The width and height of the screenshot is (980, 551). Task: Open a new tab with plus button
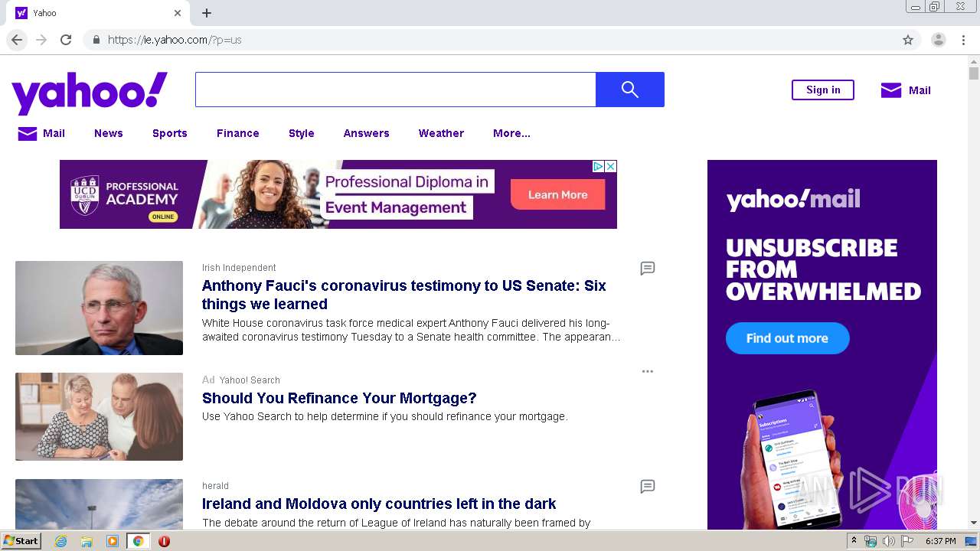pyautogui.click(x=207, y=13)
